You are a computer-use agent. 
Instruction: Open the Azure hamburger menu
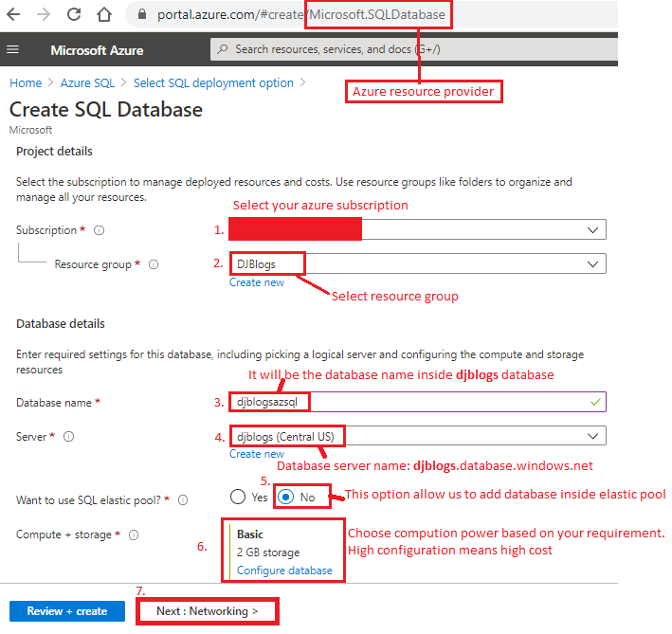(13, 49)
